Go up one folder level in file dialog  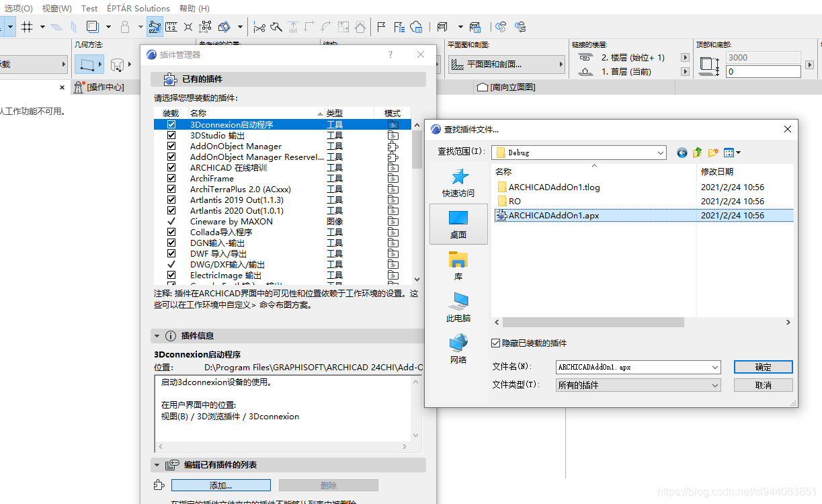[698, 153]
